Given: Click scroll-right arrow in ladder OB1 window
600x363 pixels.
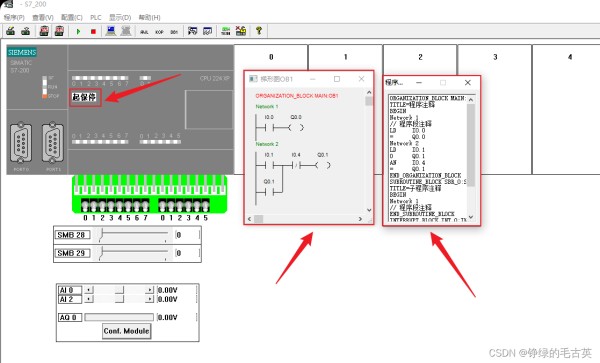Looking at the screenshot, I should coord(360,219).
